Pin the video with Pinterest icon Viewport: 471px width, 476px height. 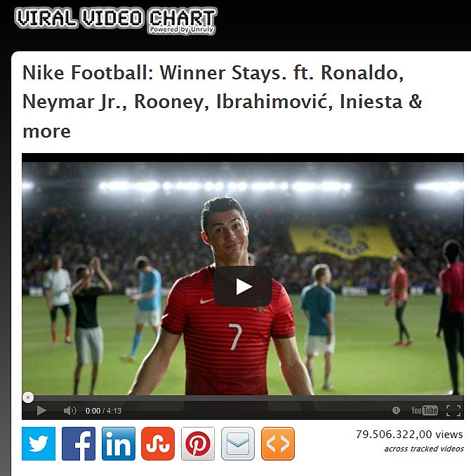(x=198, y=444)
